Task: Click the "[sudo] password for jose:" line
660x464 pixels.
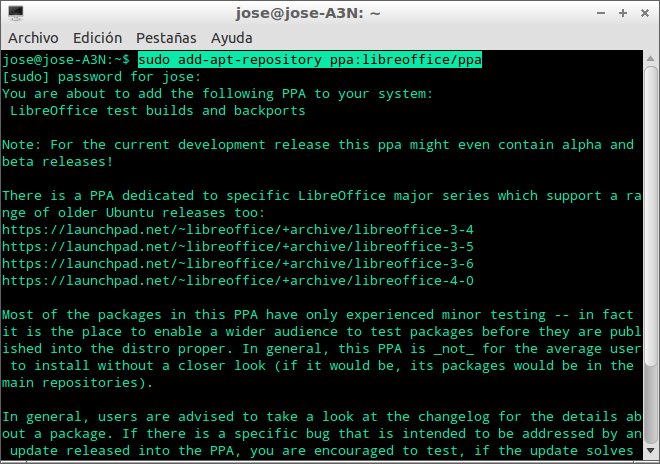Action: tap(101, 77)
